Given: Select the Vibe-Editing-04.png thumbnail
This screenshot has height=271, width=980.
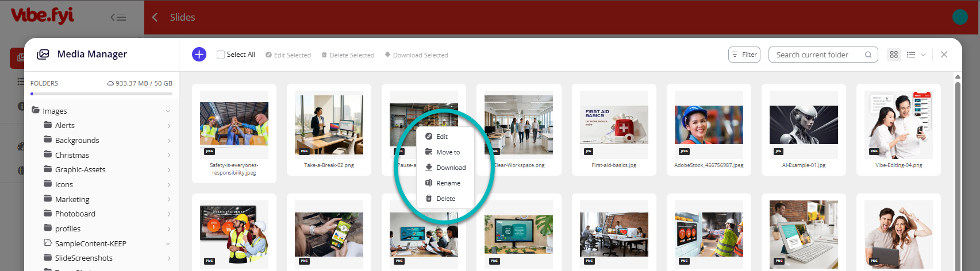Looking at the screenshot, I should click(x=898, y=125).
